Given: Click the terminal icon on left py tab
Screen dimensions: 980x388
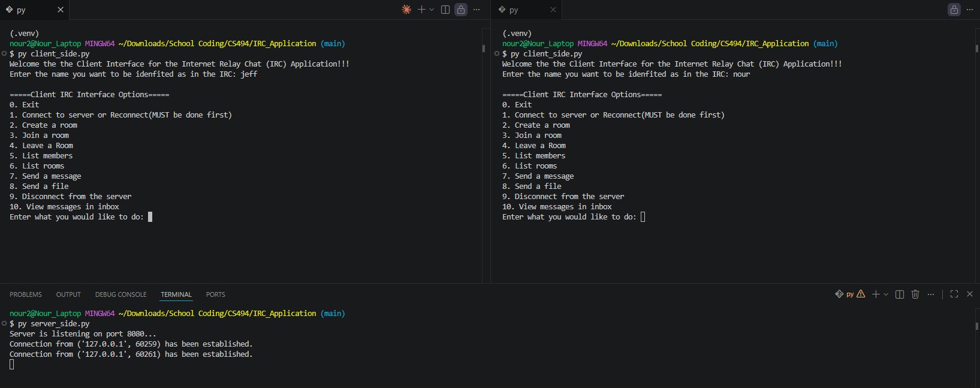Looking at the screenshot, I should (x=9, y=10).
